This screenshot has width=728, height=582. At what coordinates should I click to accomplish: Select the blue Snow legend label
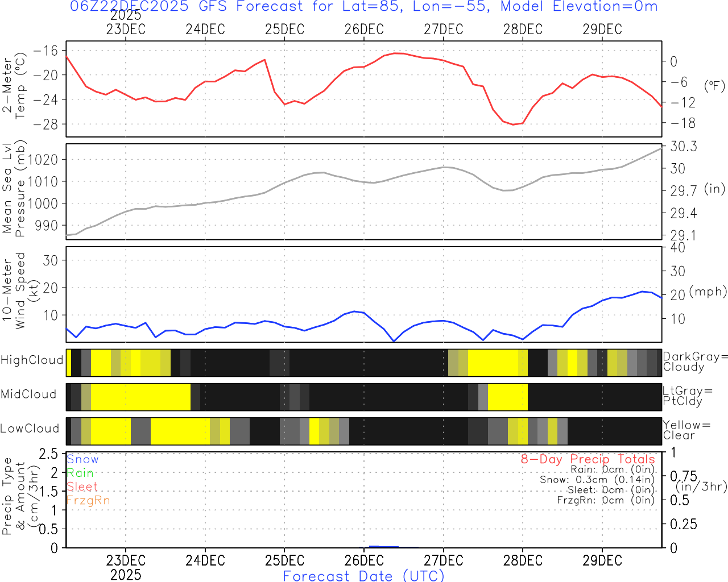[x=82, y=460]
